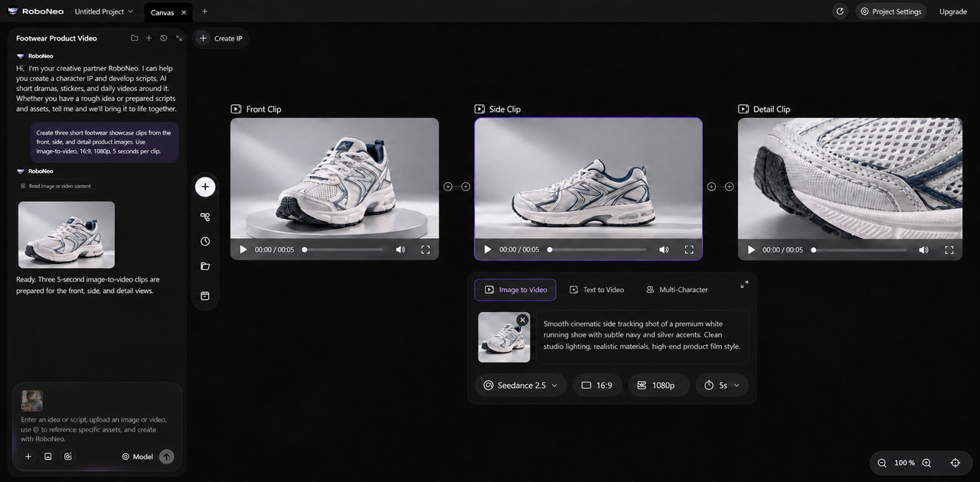Open the Untitled Project dropdown
The image size is (980, 482).
[104, 11]
